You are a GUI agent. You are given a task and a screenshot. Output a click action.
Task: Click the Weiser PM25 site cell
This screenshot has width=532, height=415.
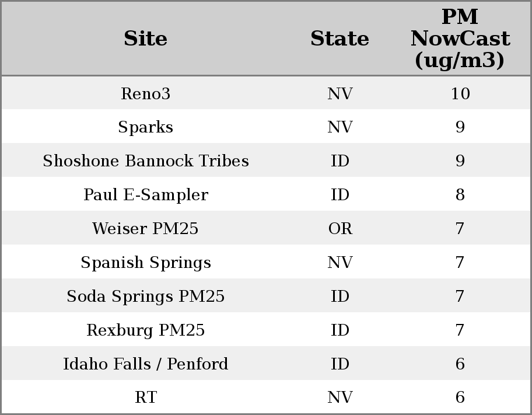click(x=146, y=229)
